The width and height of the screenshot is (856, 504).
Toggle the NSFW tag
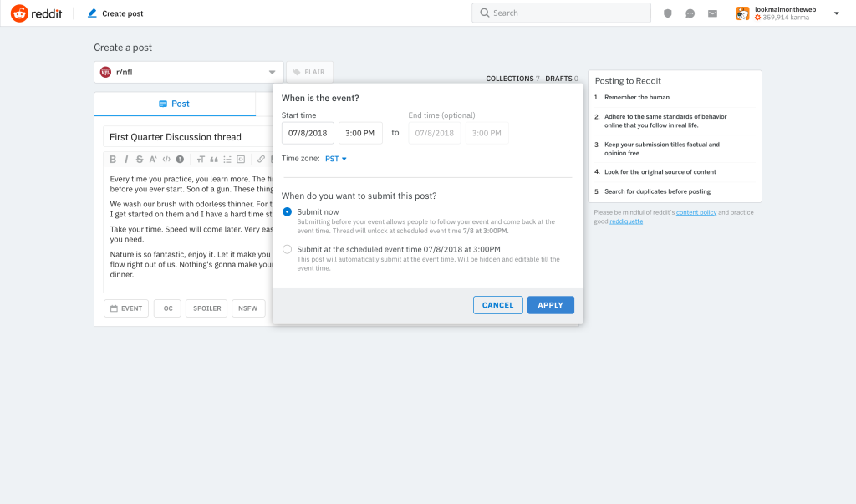[248, 308]
